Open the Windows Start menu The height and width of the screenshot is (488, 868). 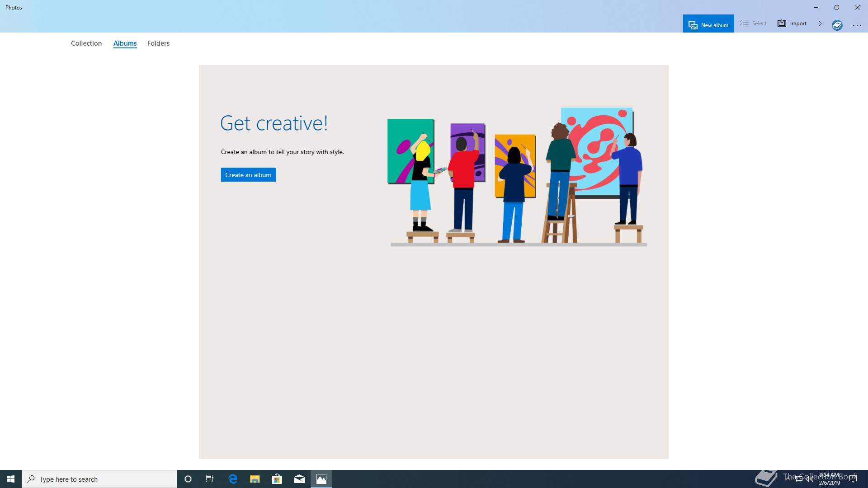coord(11,479)
